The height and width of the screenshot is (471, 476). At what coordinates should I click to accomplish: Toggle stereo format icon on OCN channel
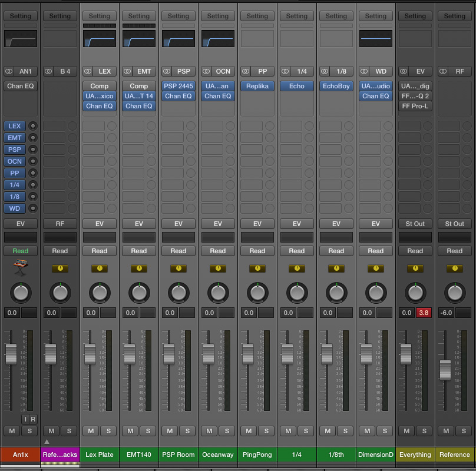pos(206,71)
